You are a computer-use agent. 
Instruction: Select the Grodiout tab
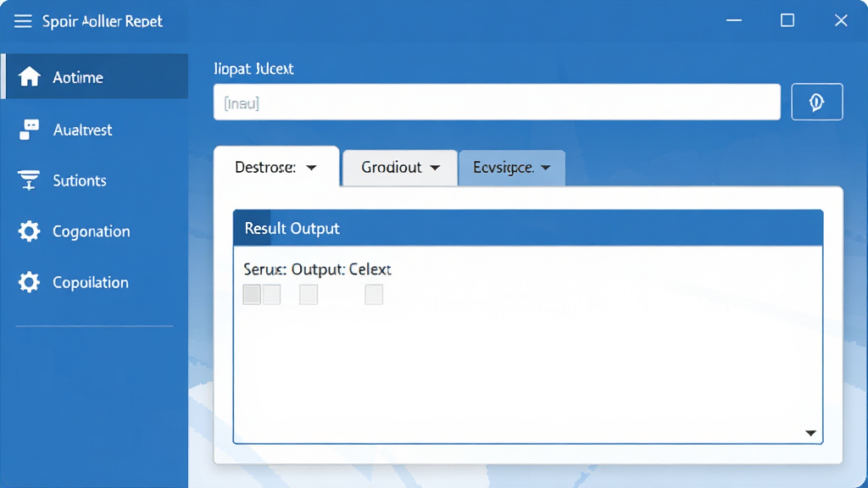tap(400, 168)
